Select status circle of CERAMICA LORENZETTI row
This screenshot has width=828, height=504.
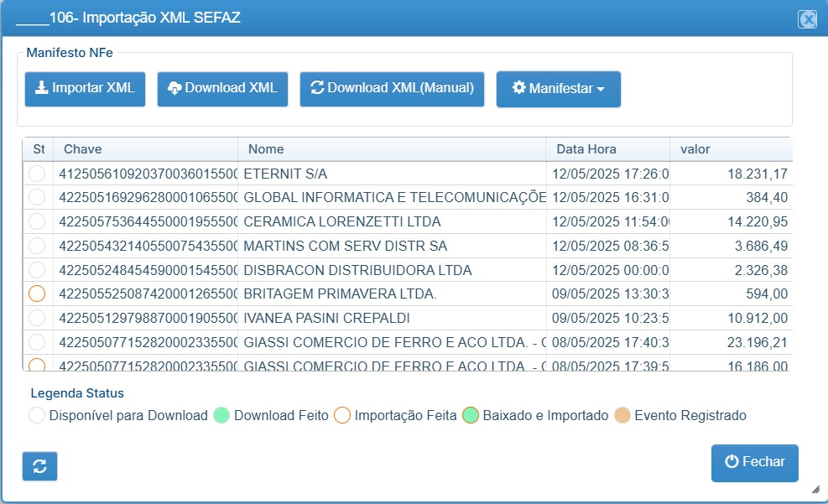click(x=37, y=221)
